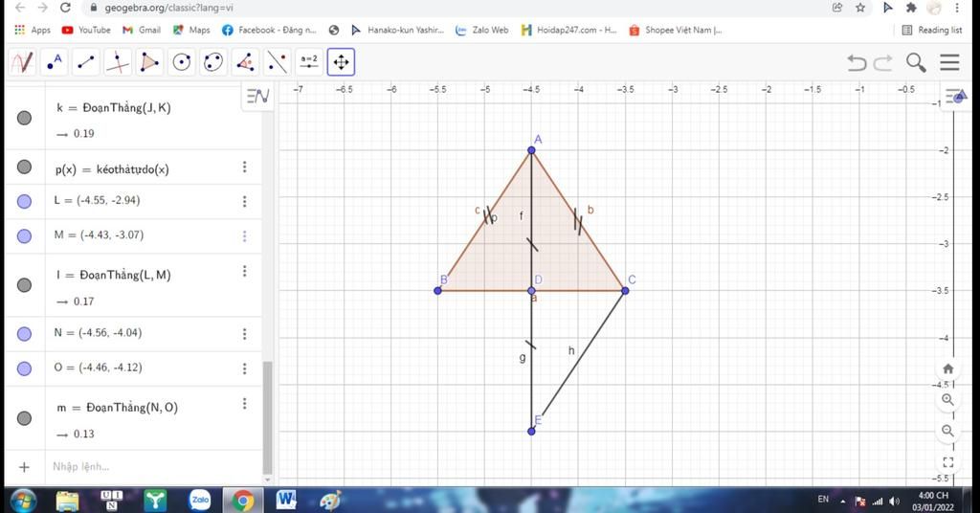980x513 pixels.
Task: Toggle visibility of segment m
Action: click(24, 418)
